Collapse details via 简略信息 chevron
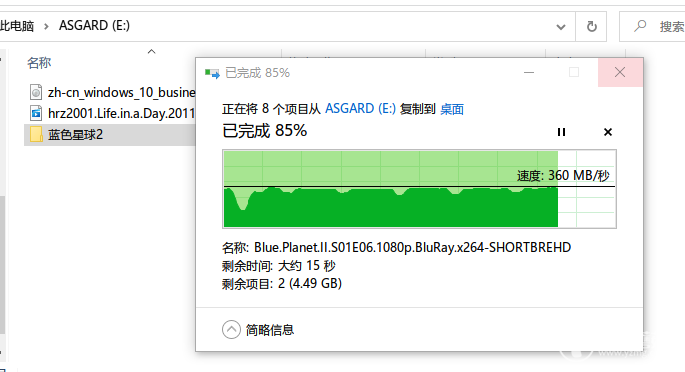 click(231, 330)
